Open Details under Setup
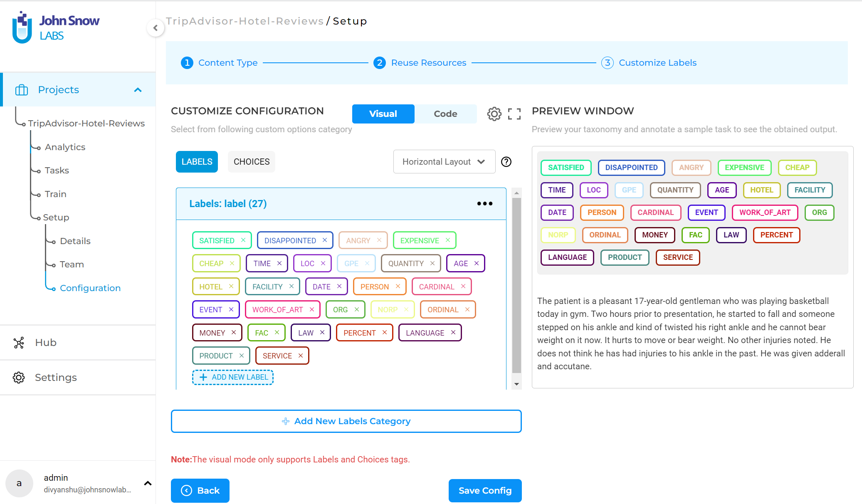Image resolution: width=862 pixels, height=504 pixels. [75, 241]
